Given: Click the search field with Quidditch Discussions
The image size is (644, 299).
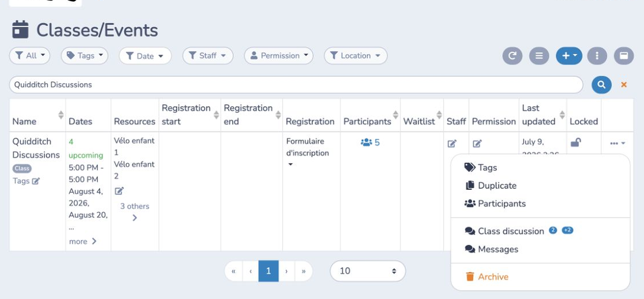Looking at the screenshot, I should 296,85.
